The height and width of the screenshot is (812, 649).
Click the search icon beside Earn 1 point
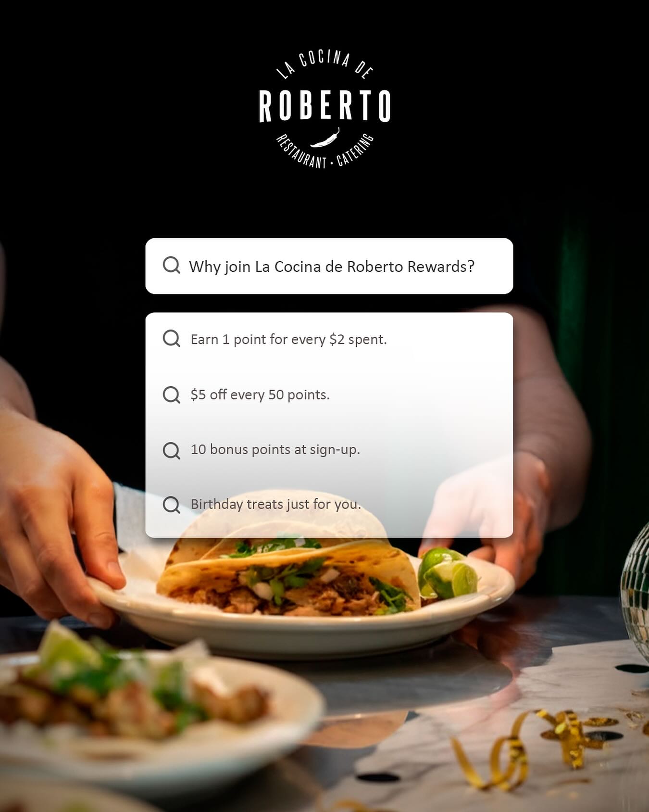click(171, 339)
